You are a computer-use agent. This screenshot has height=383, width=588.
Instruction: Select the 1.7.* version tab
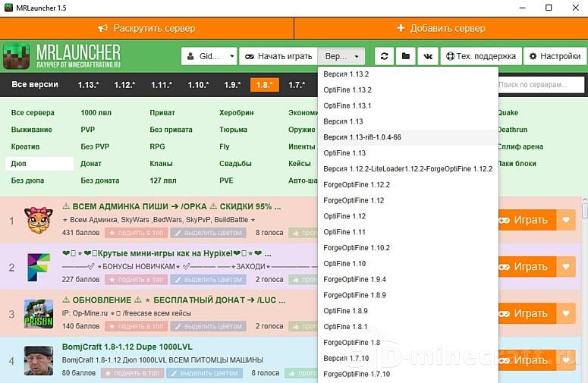coord(297,85)
